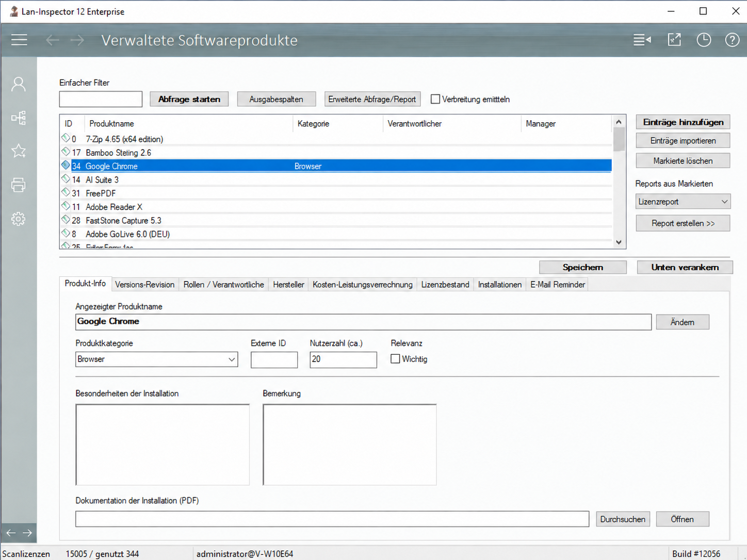The width and height of the screenshot is (747, 560).
Task: Click the Bemerkung text area
Action: click(x=350, y=444)
